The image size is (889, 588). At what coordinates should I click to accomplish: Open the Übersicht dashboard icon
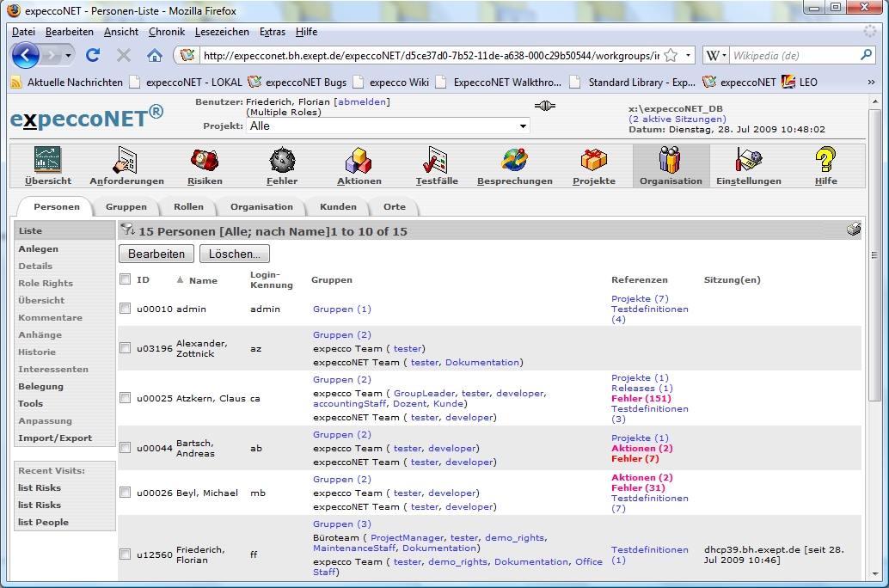pos(47,159)
